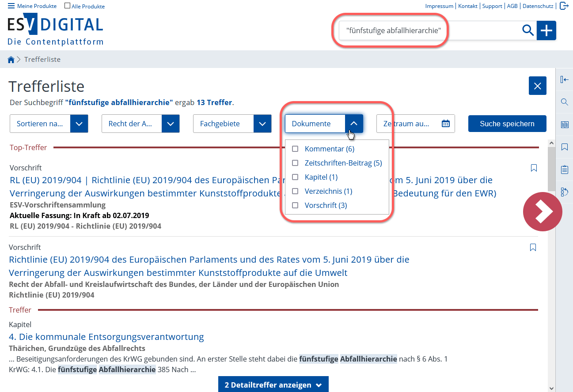
Task: Open the calendar icon on Zeitraum filter
Action: 446,124
